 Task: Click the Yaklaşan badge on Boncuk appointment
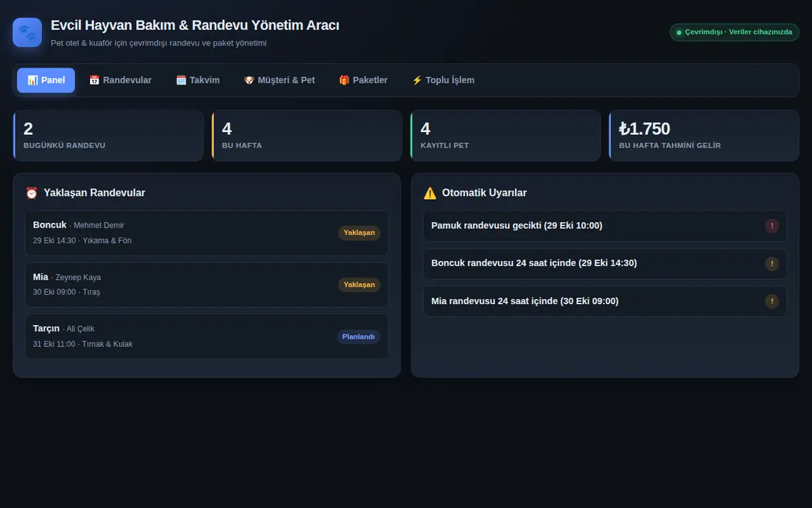(359, 233)
